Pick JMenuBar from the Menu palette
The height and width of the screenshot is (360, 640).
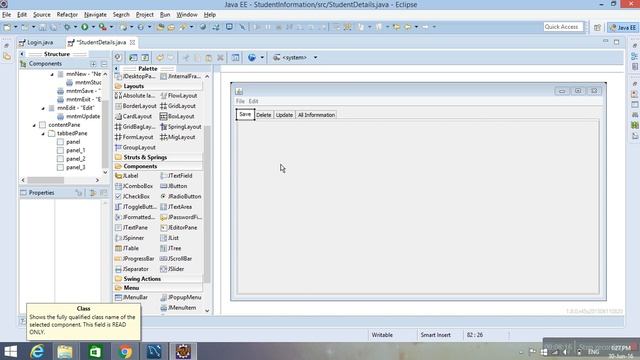coord(131,298)
